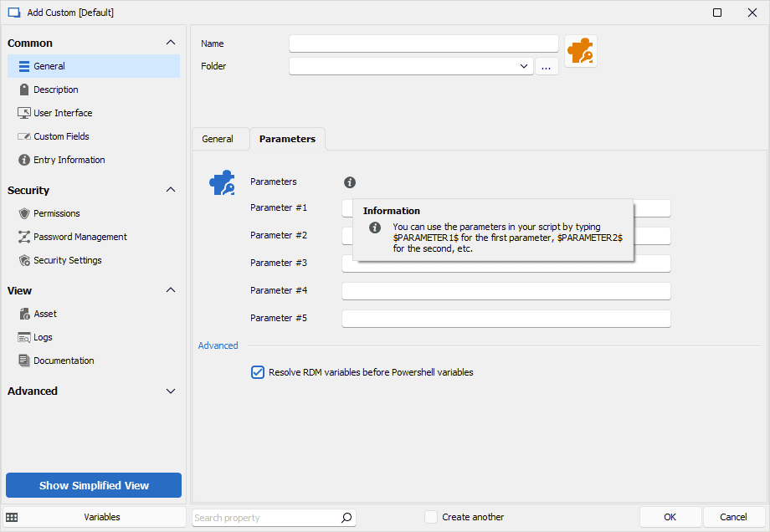Click the Parameter #5 input field
Screen dimensions: 770x532
tap(506, 319)
